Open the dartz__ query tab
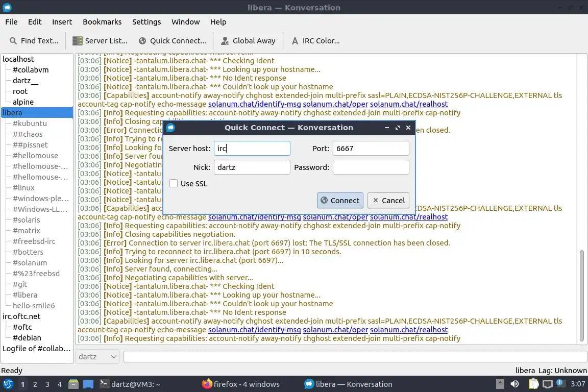The height and width of the screenshot is (392, 588). 26,81
